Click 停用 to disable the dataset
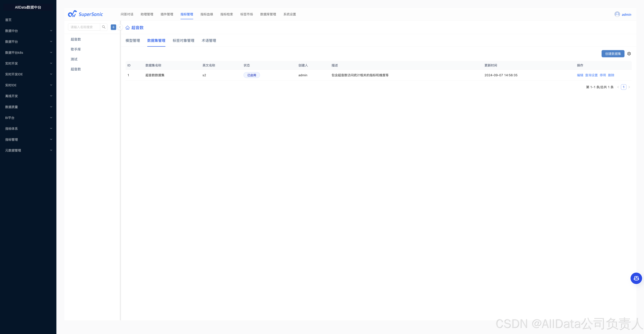This screenshot has width=644, height=334. tap(603, 75)
